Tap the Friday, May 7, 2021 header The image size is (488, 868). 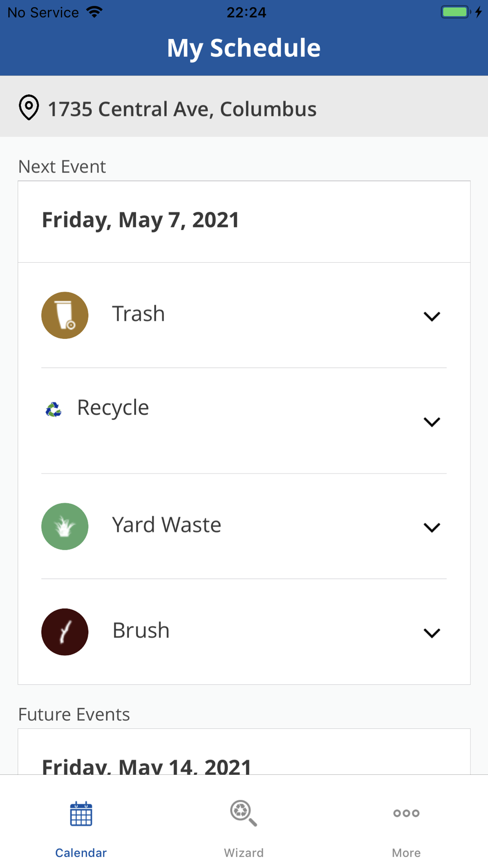click(141, 220)
